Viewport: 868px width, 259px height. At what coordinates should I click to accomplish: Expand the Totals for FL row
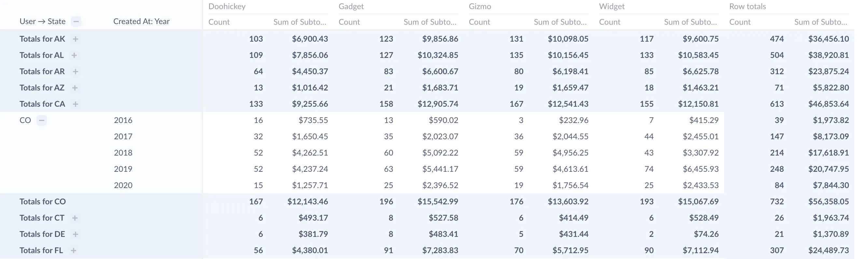(74, 251)
